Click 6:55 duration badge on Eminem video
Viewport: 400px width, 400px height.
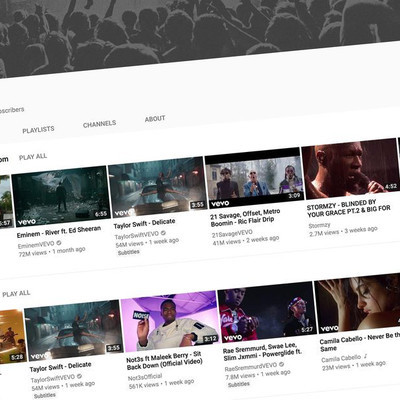tap(101, 214)
